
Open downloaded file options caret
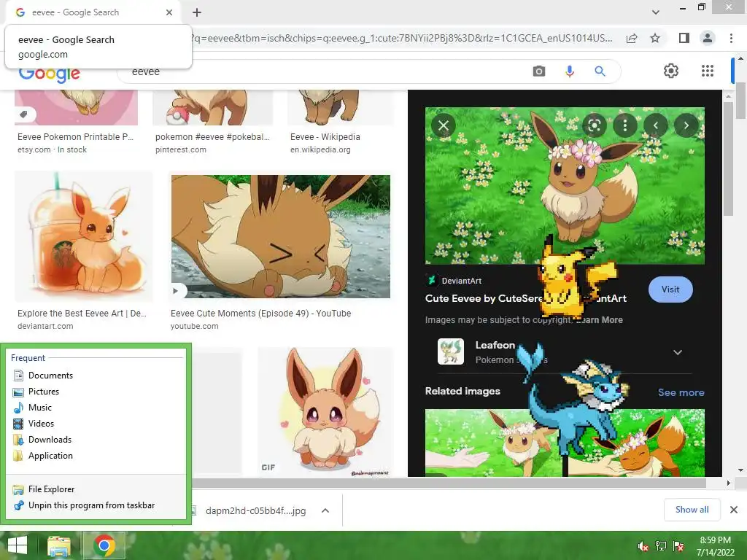(x=325, y=510)
